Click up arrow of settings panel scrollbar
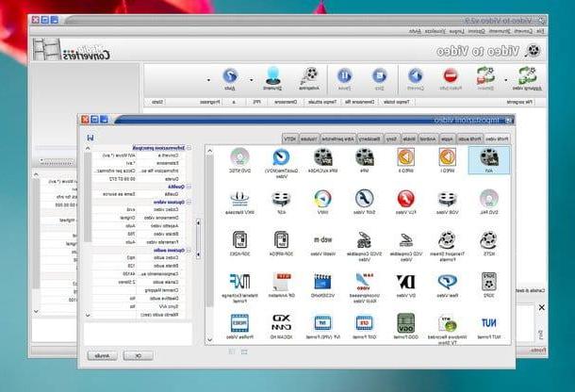The width and height of the screenshot is (575, 392). click(x=88, y=149)
